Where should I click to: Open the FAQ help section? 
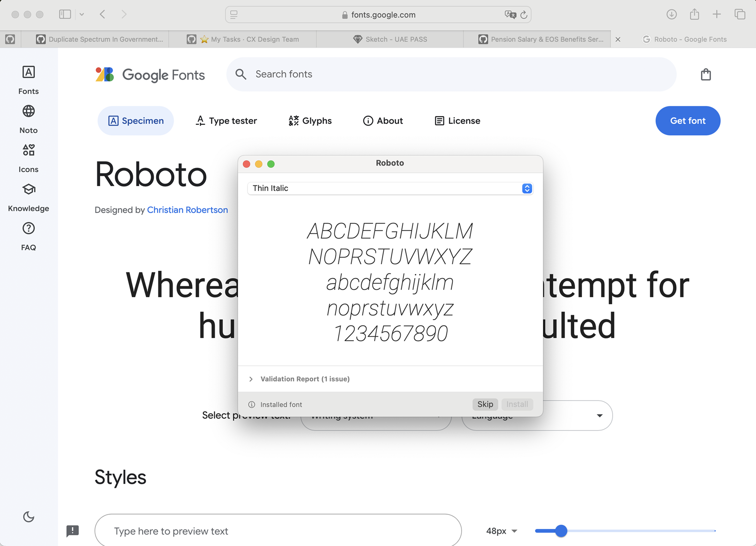pos(28,236)
